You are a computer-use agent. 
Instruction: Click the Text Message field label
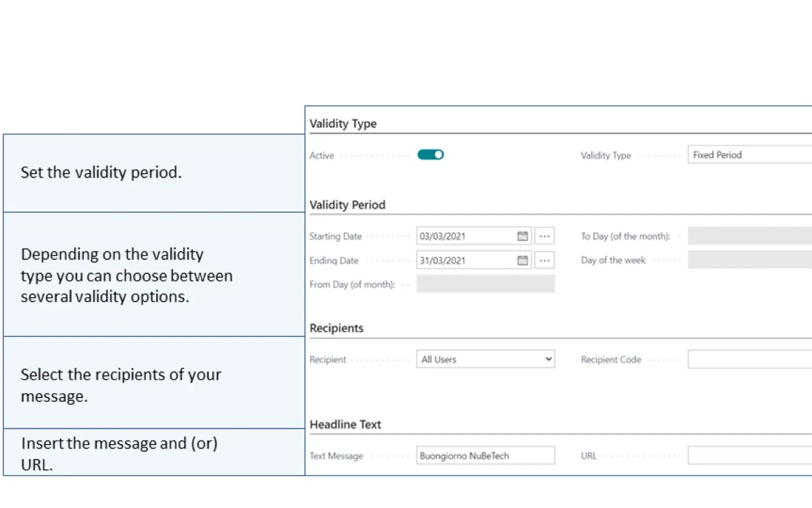[336, 456]
